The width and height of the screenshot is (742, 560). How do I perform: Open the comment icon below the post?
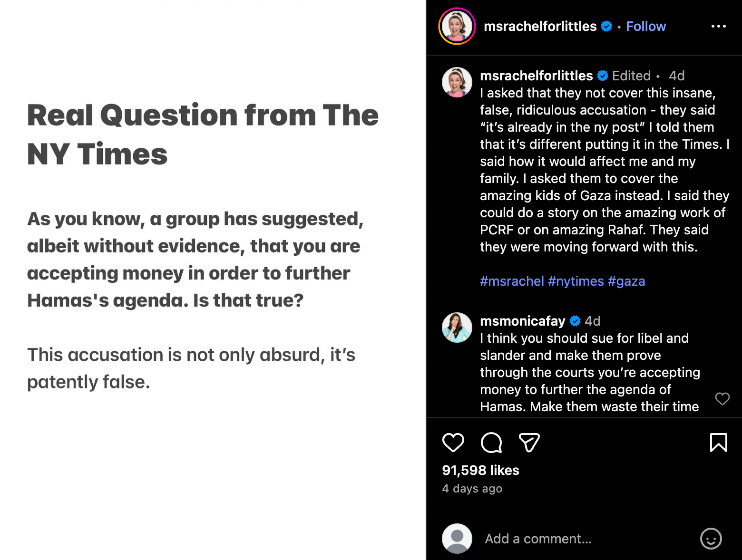(491, 443)
